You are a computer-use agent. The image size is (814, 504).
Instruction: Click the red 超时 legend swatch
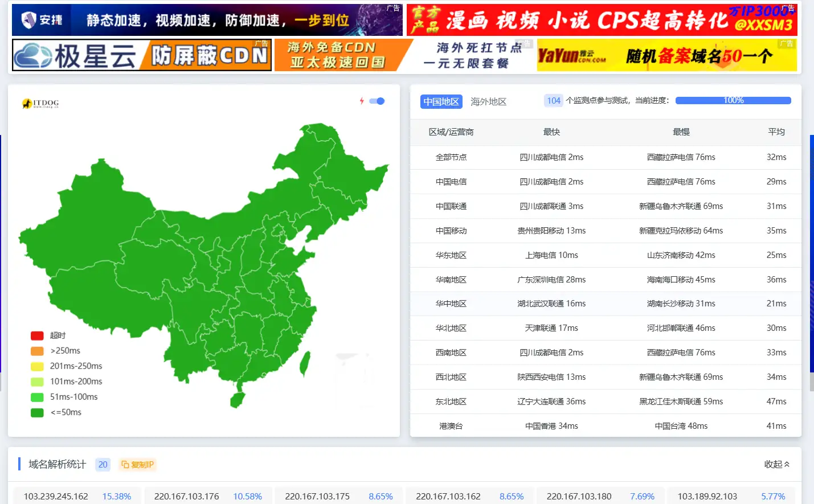[x=37, y=335]
